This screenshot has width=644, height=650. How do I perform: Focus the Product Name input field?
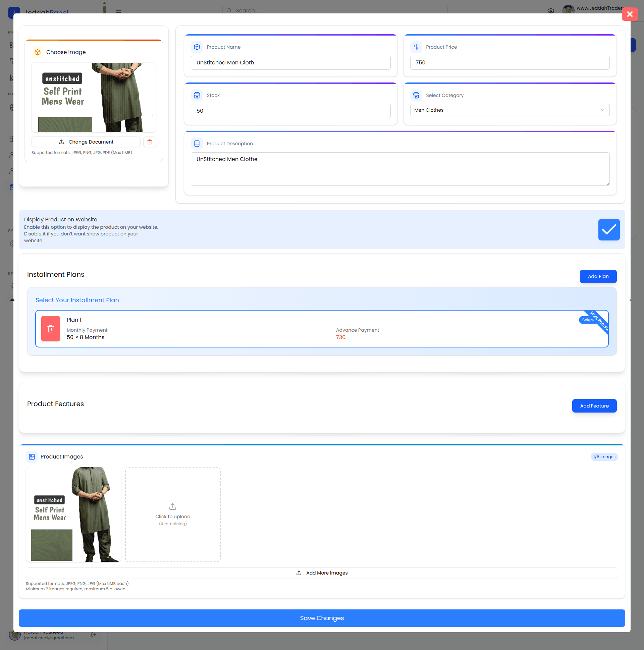tap(290, 63)
